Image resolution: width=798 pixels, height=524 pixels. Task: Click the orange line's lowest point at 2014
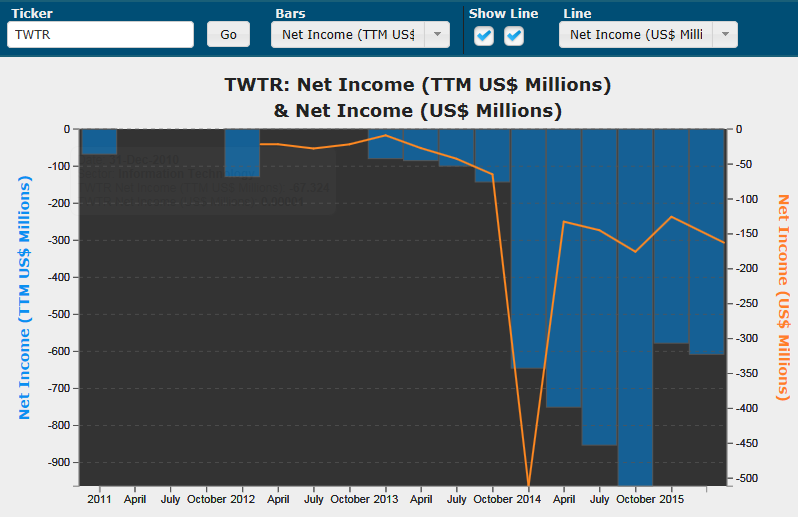point(529,484)
